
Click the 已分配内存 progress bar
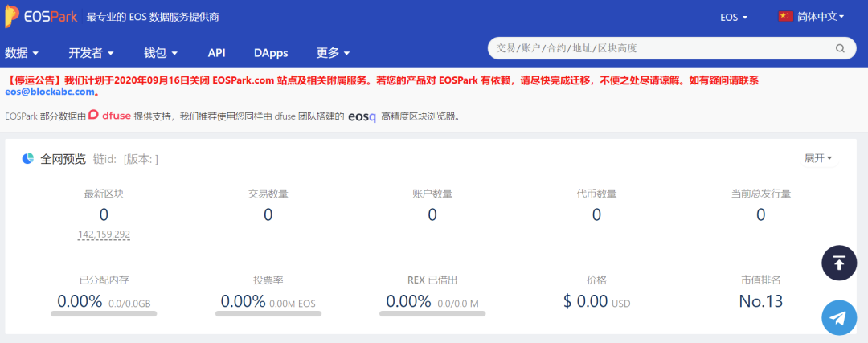(104, 313)
